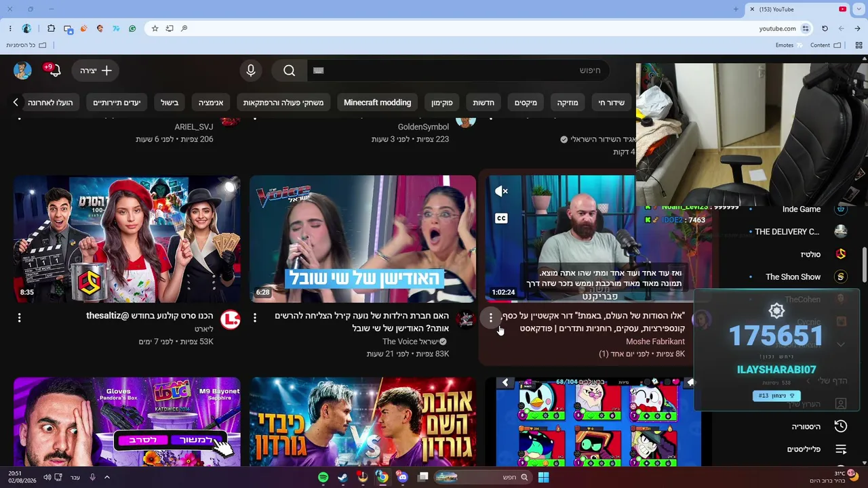868x488 pixels.
Task: Click the playlists icon in sidebar
Action: pyautogui.click(x=841, y=449)
